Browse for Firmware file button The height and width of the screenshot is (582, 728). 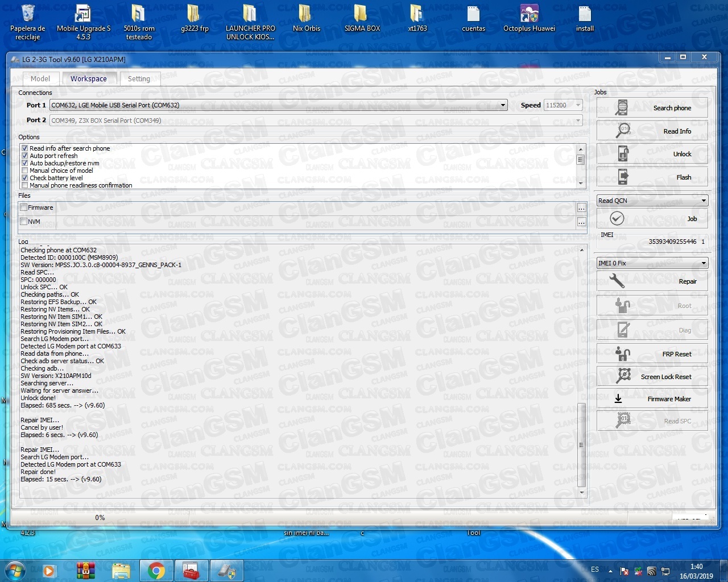coord(581,208)
